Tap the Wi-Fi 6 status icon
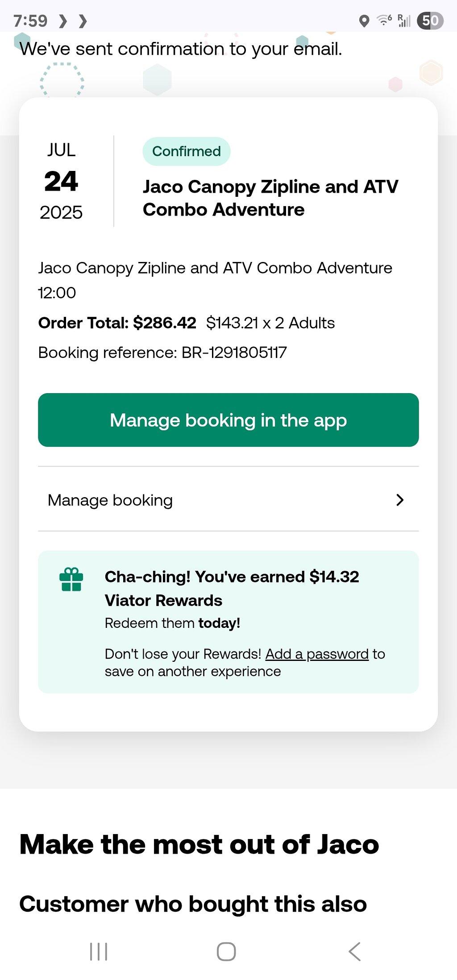Viewport: 457px width, 980px height. pos(384,20)
